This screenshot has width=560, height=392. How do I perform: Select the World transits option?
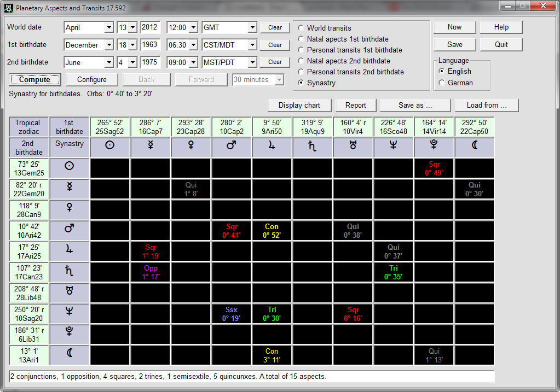(301, 28)
